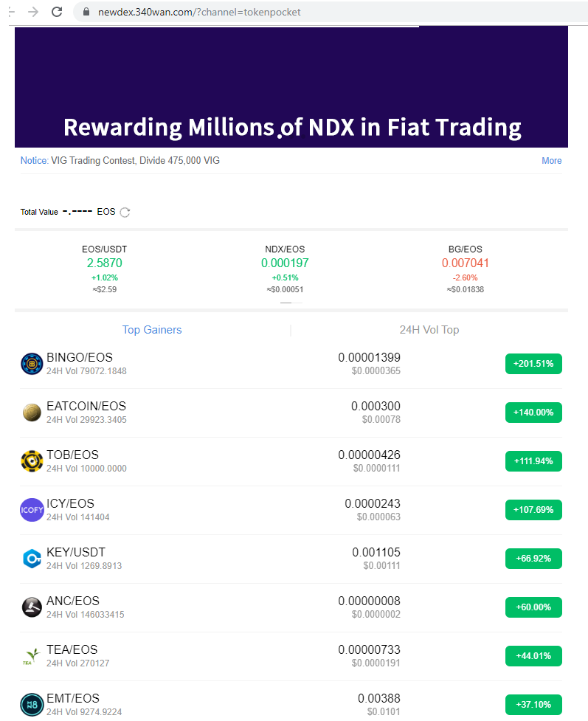
Task: Click the KEY token hexagon icon
Action: [32, 559]
